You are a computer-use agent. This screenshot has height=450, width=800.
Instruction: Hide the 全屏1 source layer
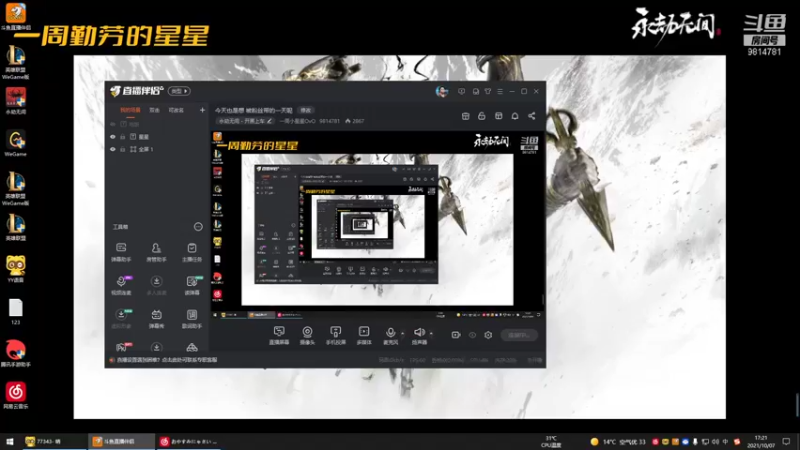coord(113,149)
